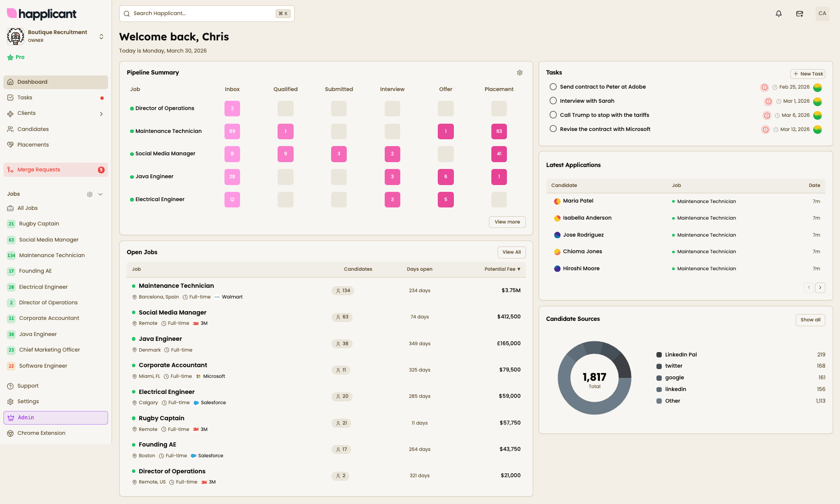Click Maria Patel's avatar icon
This screenshot has height=504, width=840.
click(557, 201)
